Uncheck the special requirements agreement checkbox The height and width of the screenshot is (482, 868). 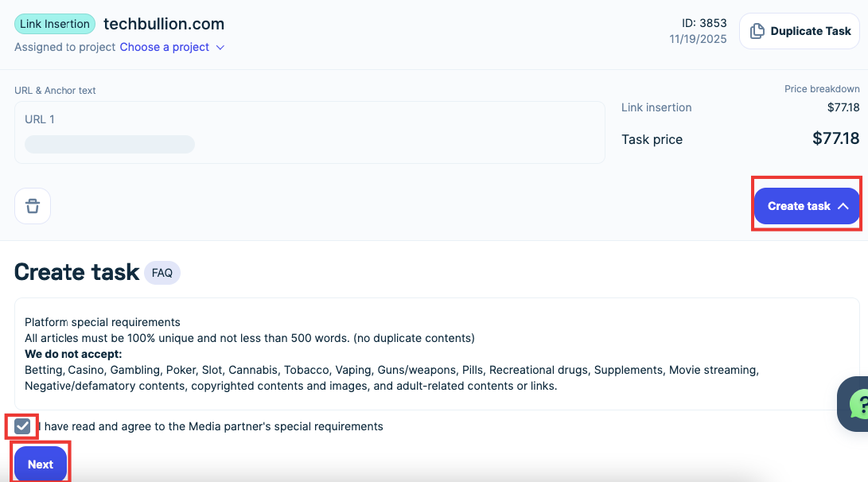22,426
